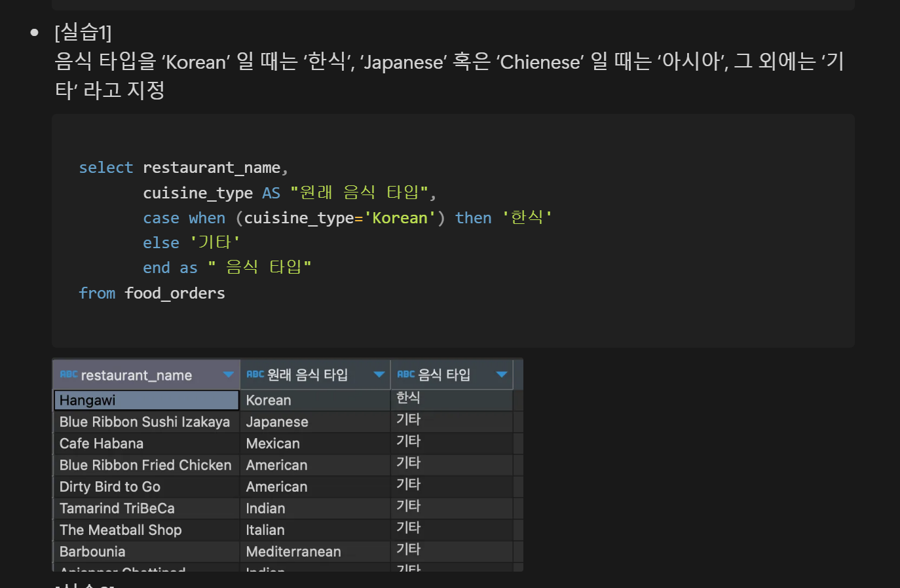The width and height of the screenshot is (900, 588).
Task: Click the [실습1] heading text
Action: (83, 32)
